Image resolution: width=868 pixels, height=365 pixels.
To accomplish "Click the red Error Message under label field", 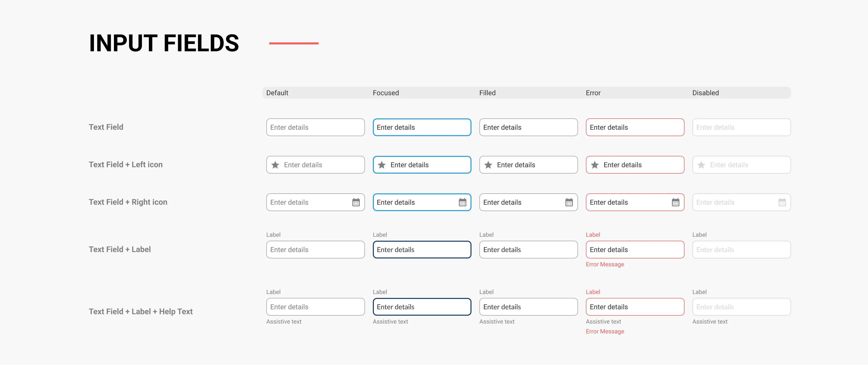I will tap(605, 265).
